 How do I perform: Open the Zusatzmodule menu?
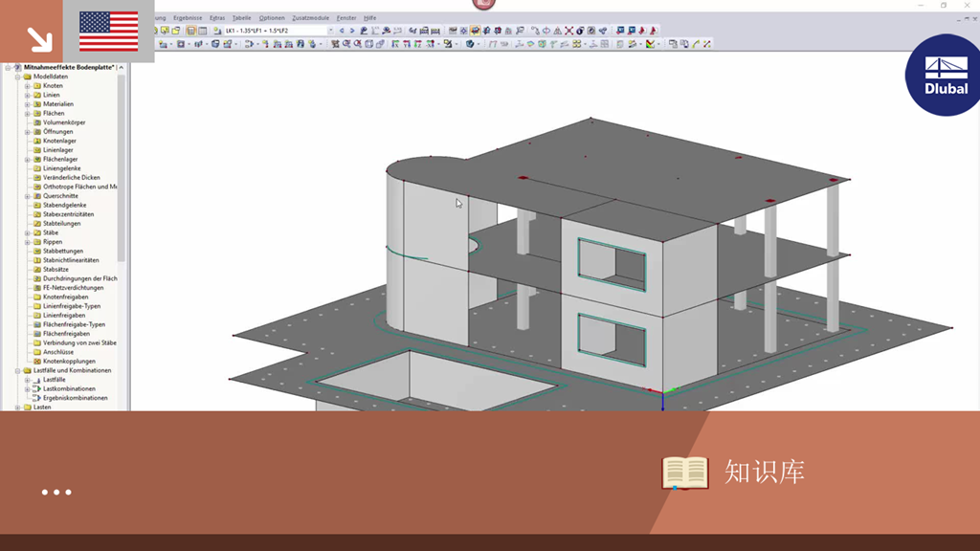coord(311,18)
